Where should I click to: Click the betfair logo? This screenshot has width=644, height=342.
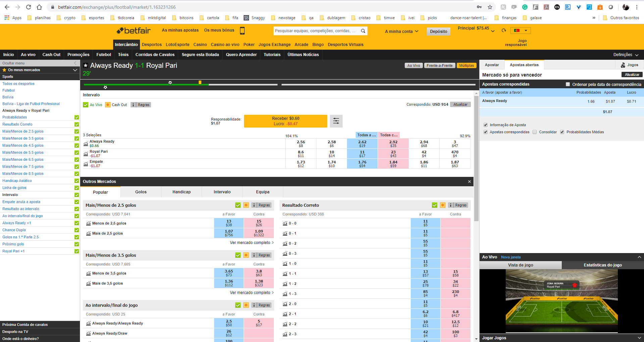pyautogui.click(x=134, y=31)
